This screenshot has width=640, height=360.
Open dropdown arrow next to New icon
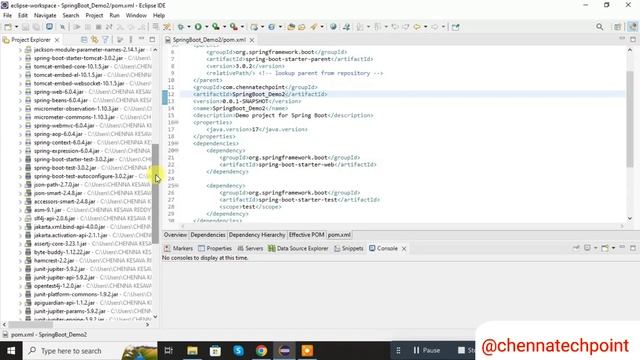point(16,27)
